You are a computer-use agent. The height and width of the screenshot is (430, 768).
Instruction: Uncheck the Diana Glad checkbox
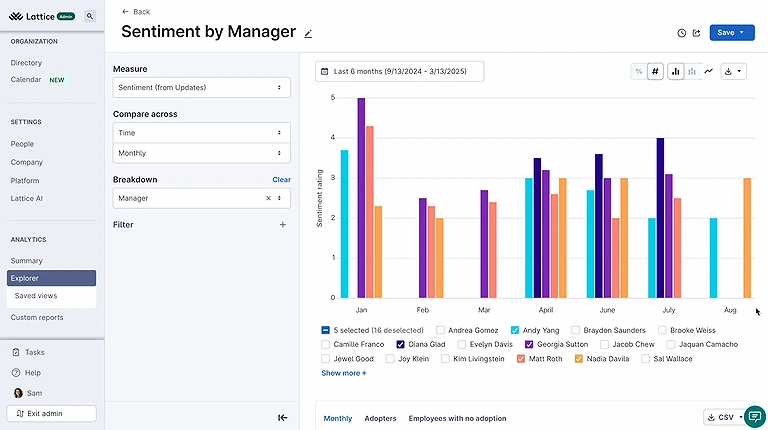click(x=400, y=344)
